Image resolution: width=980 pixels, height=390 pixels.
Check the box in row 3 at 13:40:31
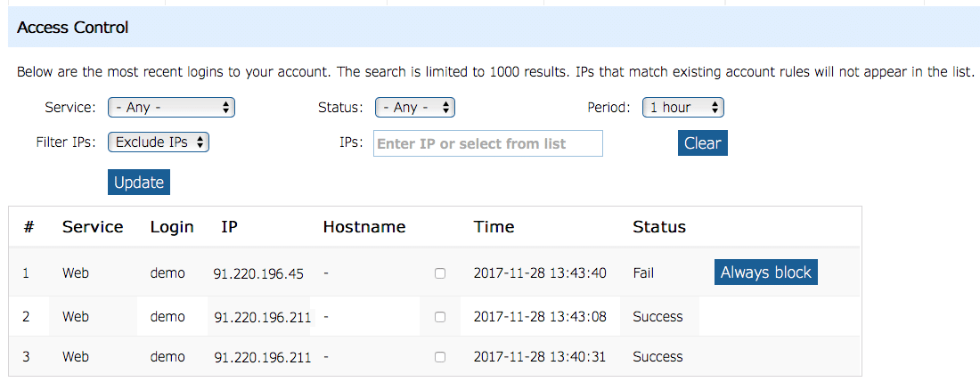440,357
